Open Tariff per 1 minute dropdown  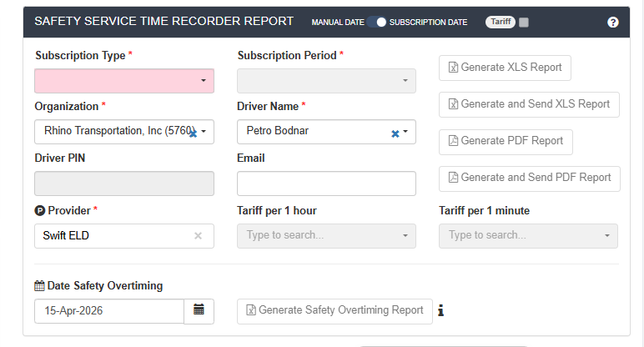point(528,236)
